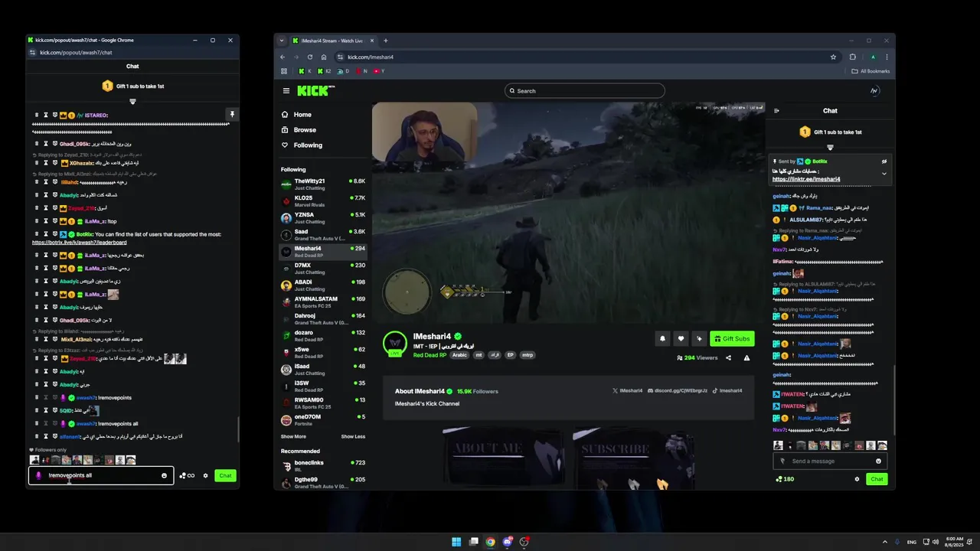Image resolution: width=980 pixels, height=551 pixels.
Task: Click the heart follow icon button
Action: 681,338
